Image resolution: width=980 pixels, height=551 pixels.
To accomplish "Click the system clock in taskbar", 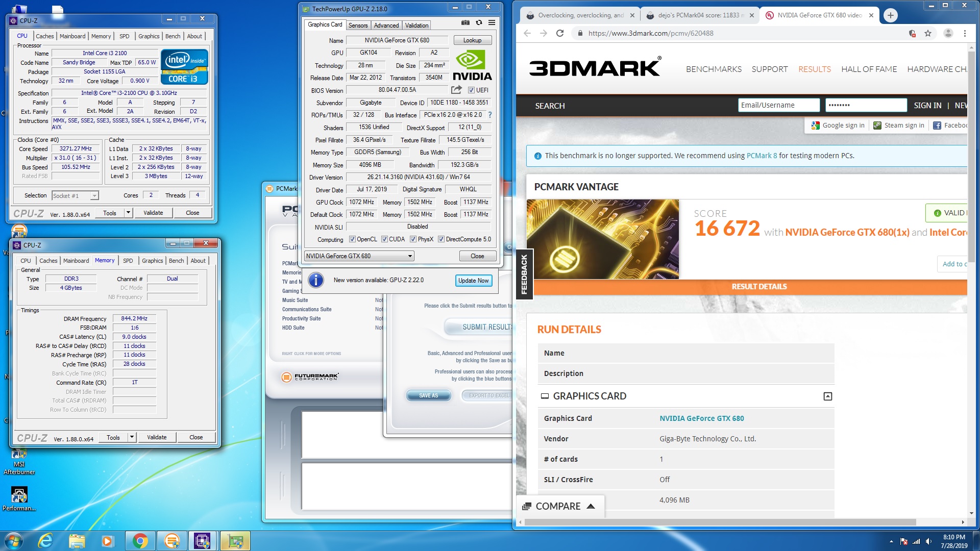I will pos(954,541).
